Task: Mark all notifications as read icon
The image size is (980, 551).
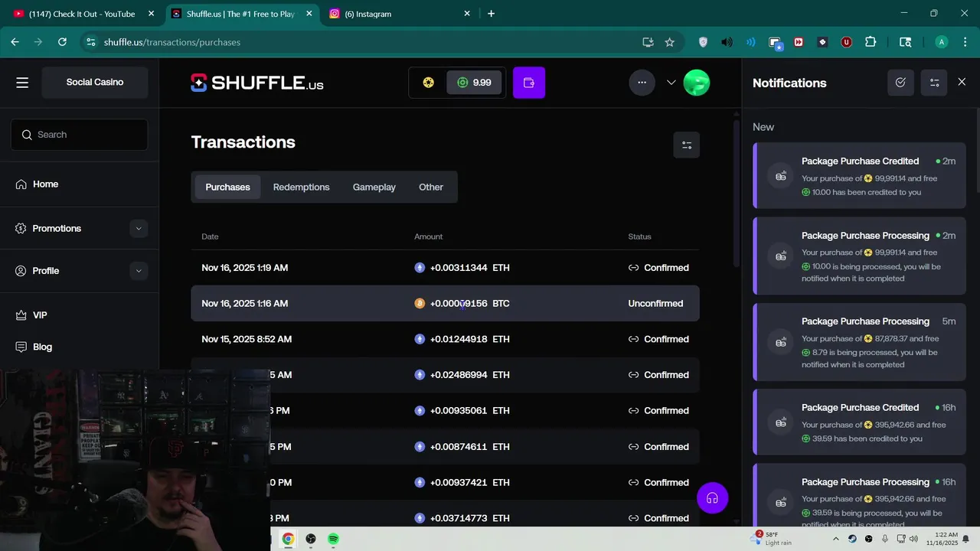Action: click(x=900, y=83)
